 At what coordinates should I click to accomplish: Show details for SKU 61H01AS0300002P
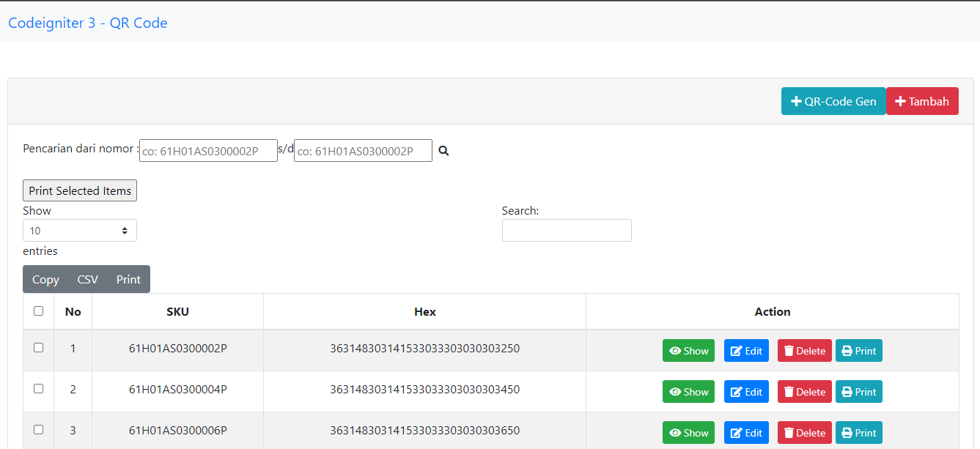point(688,351)
